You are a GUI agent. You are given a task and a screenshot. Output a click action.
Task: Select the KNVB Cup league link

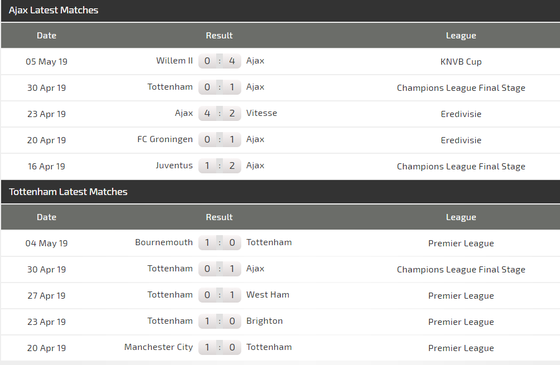461,62
